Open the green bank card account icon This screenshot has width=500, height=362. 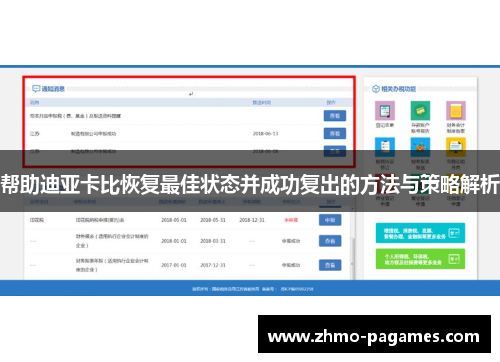click(x=420, y=111)
